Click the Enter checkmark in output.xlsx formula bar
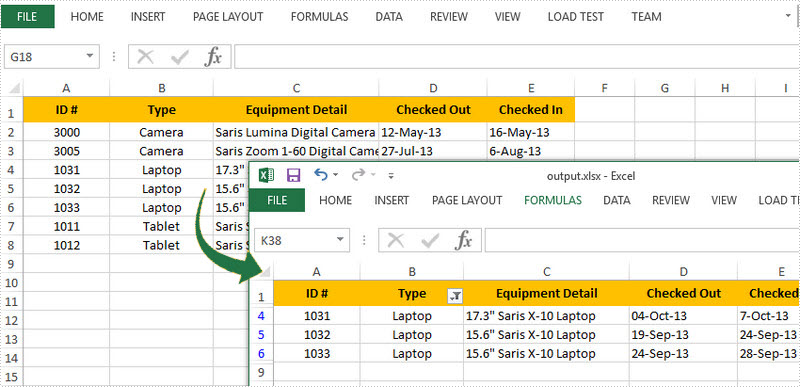800x387 pixels. [430, 240]
